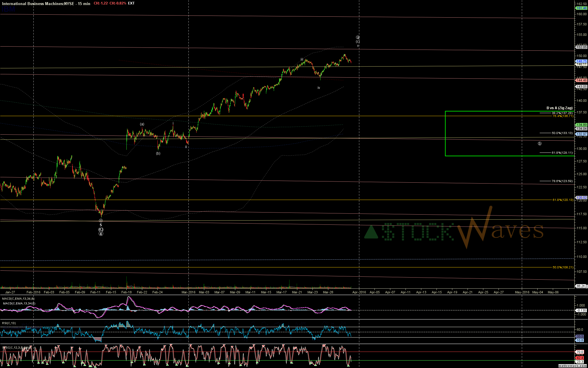Click the red 42.4 stochastic value tag
The width and height of the screenshot is (588, 368).
[x=579, y=358]
